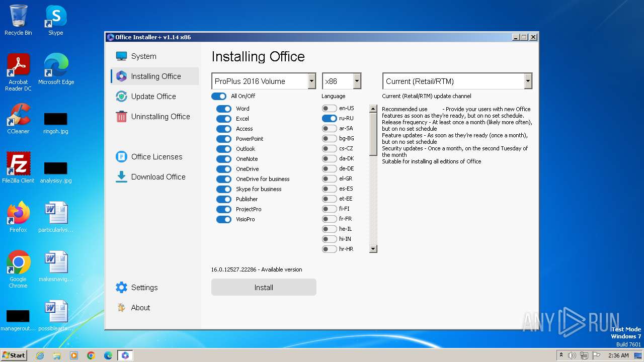Open the Office Licenses section
The width and height of the screenshot is (644, 362).
(x=155, y=157)
